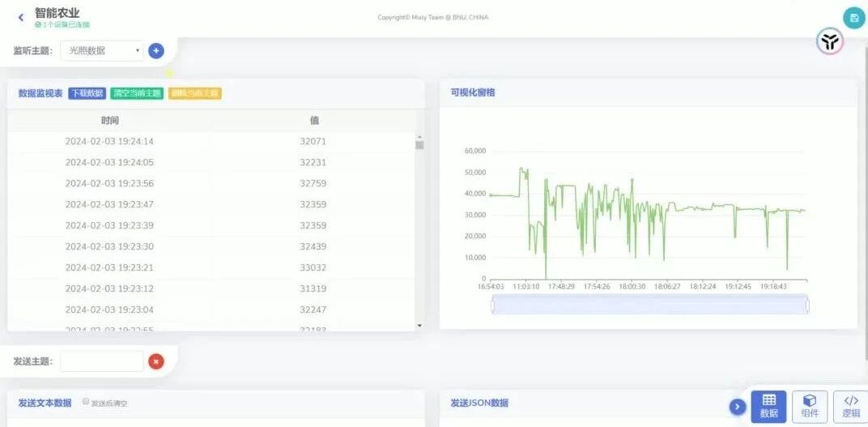Click the data table scrollbar thumb
This screenshot has height=427, width=868.
(419, 145)
